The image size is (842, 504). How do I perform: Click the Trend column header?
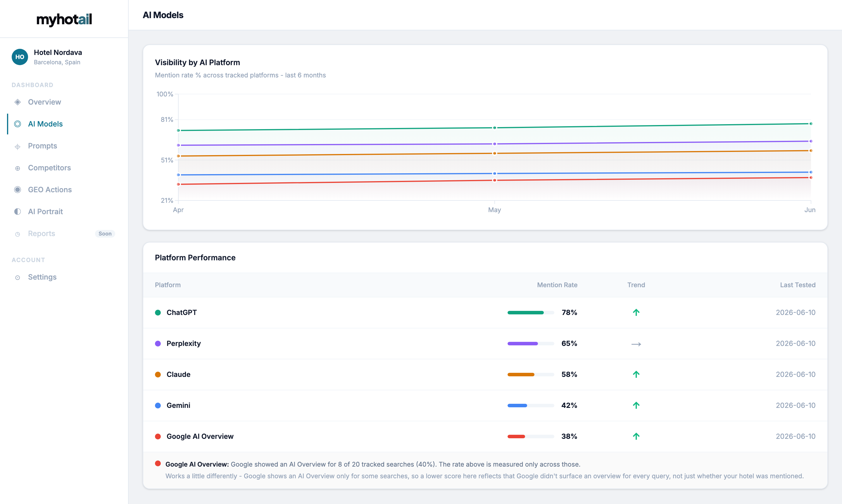pos(636,285)
